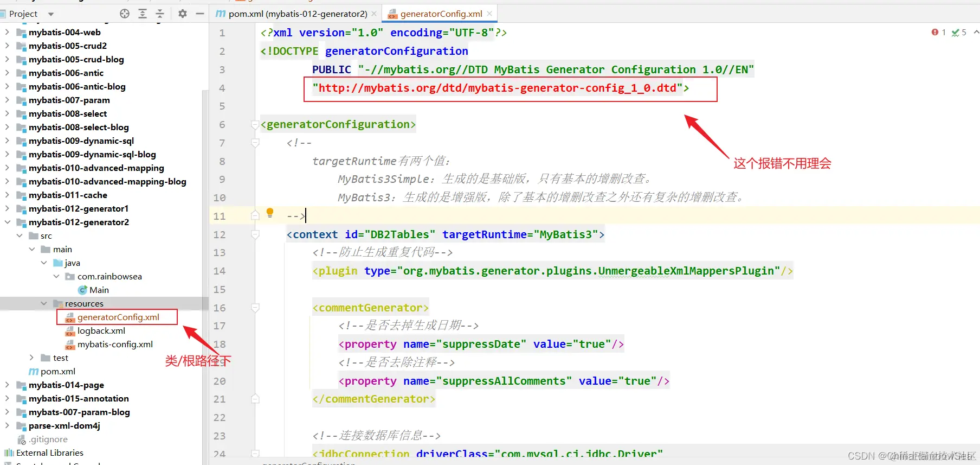
Task: Click fold end marker at line 21
Action: (255, 399)
